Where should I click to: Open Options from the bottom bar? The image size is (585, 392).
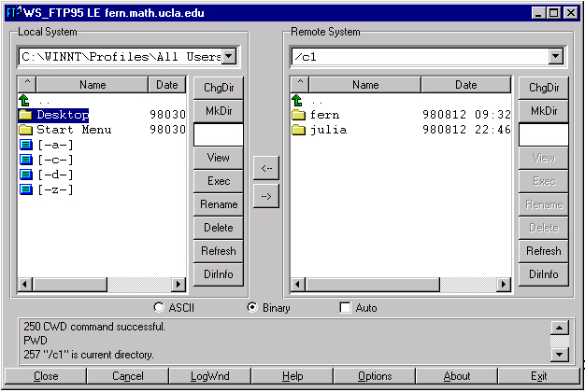[x=375, y=376]
